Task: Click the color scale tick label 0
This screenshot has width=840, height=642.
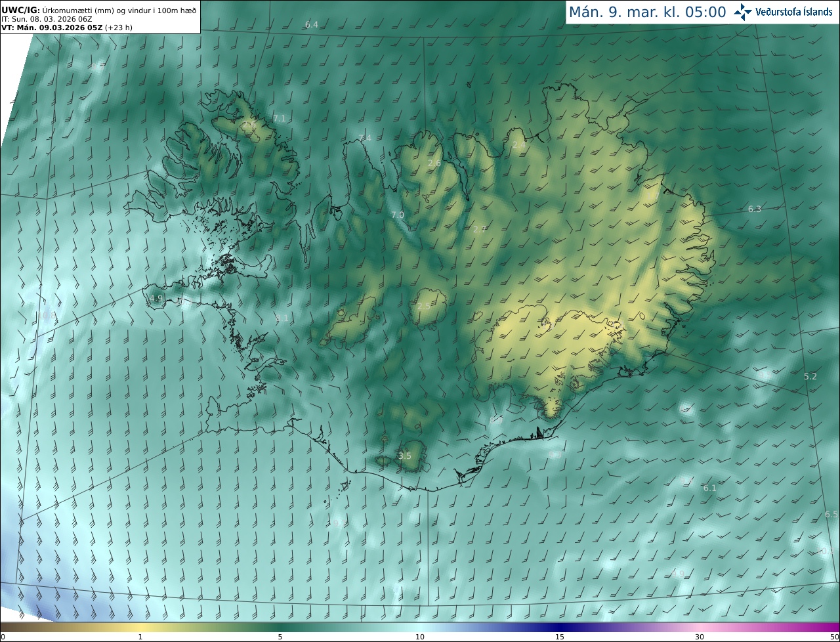Action: (x=3, y=637)
